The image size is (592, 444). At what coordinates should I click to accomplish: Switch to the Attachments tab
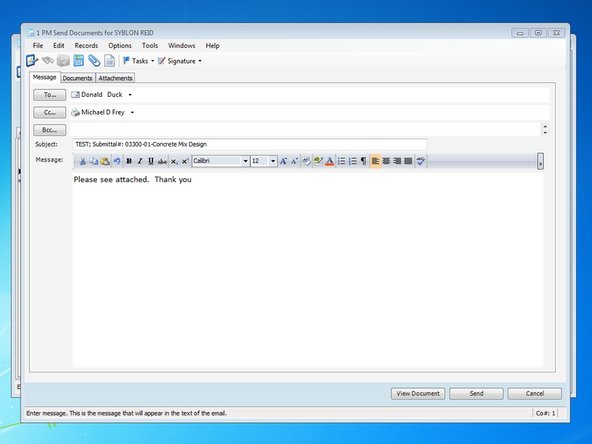click(x=115, y=78)
